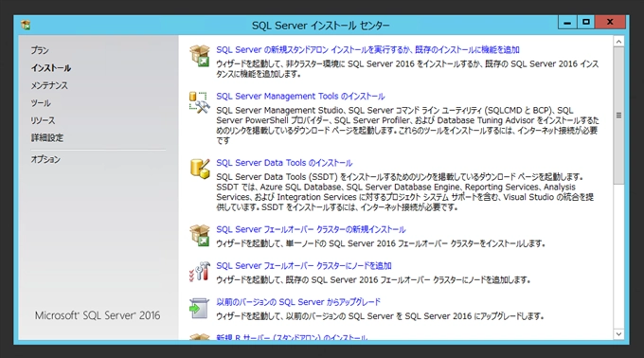Open the プラン section

(x=40, y=50)
